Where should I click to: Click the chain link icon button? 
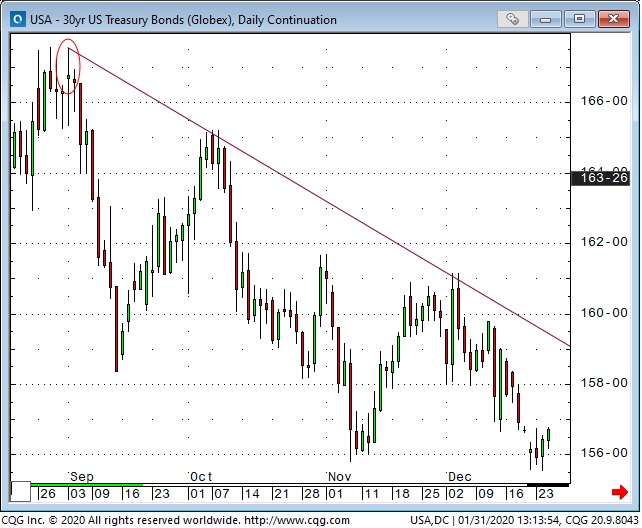pos(512,19)
